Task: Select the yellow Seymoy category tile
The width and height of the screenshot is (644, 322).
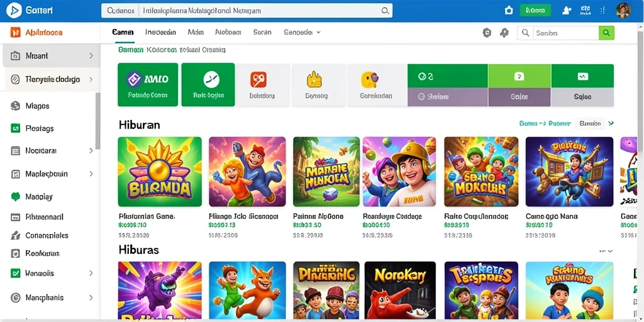Action: (317, 85)
